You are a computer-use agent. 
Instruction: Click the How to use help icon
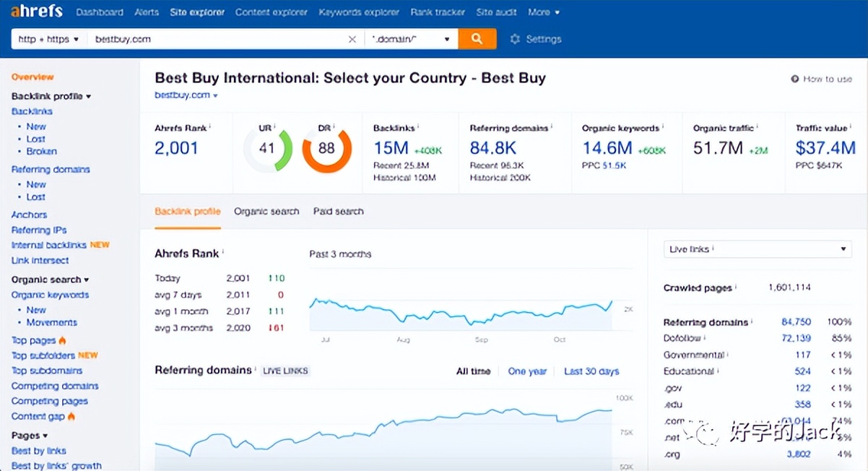coord(795,79)
